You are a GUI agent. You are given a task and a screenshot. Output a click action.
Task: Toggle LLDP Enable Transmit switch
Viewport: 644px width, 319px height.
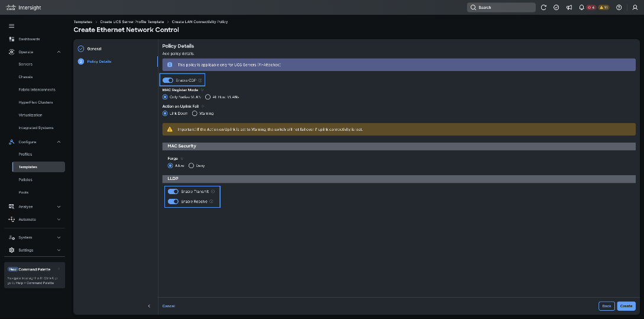(x=173, y=192)
